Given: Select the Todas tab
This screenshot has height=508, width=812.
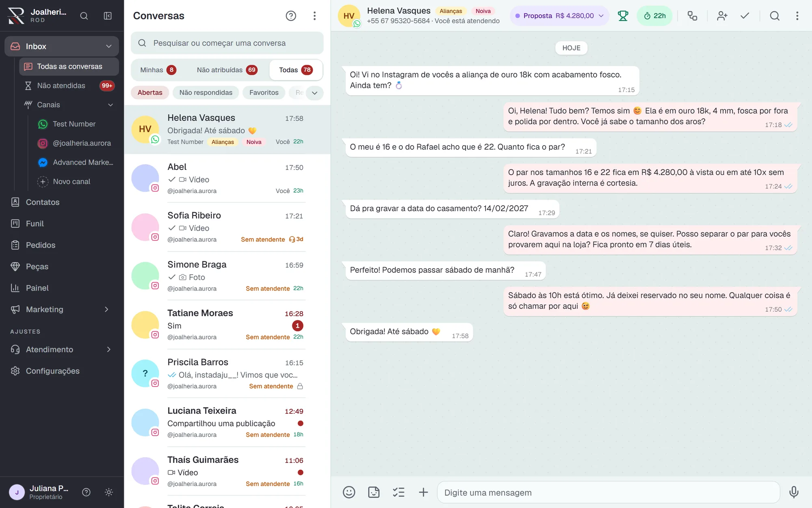Looking at the screenshot, I should click(x=296, y=70).
